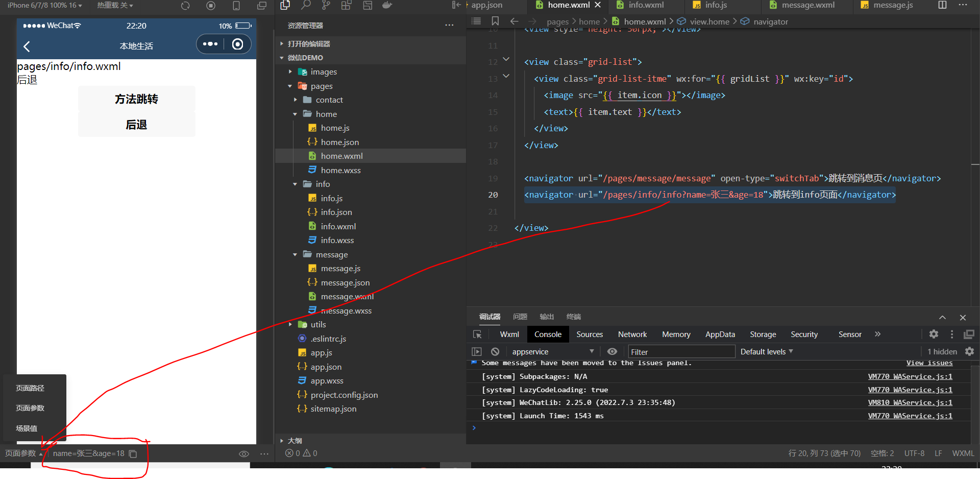
Task: Click the stop/record circle icon in the simulator toolbar
Action: (211, 6)
